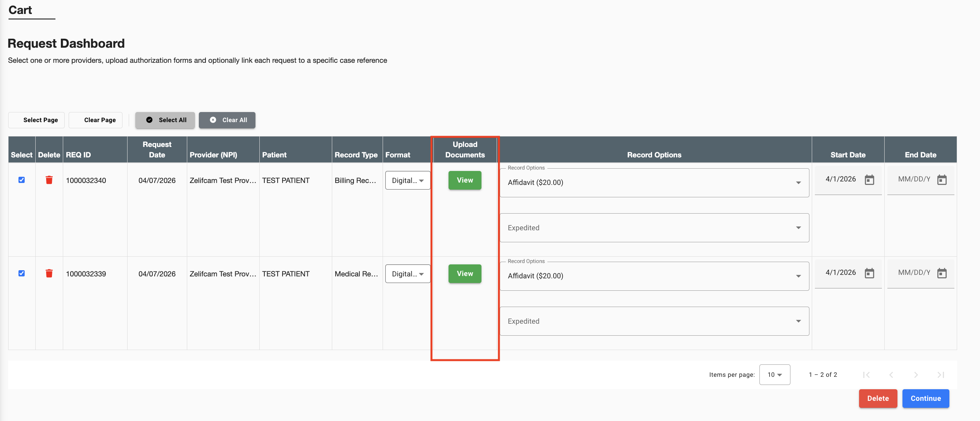The width and height of the screenshot is (980, 421).
Task: Click the REQ ID column header
Action: click(78, 155)
